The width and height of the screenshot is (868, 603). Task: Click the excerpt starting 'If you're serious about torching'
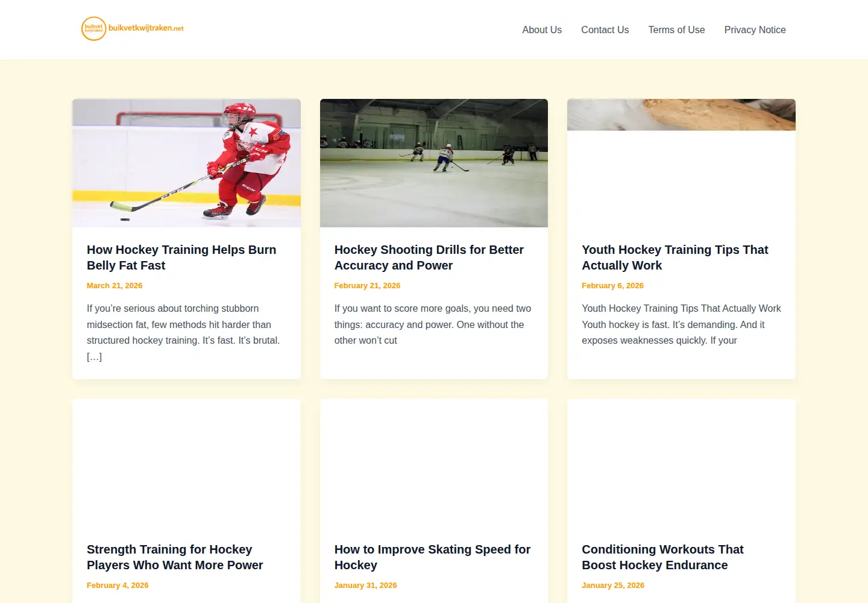(183, 332)
